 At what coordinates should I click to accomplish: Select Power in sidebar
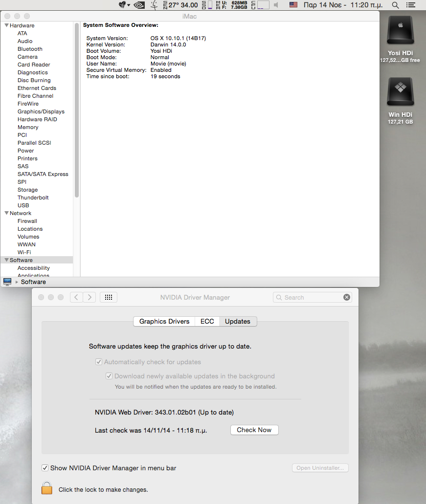click(25, 151)
